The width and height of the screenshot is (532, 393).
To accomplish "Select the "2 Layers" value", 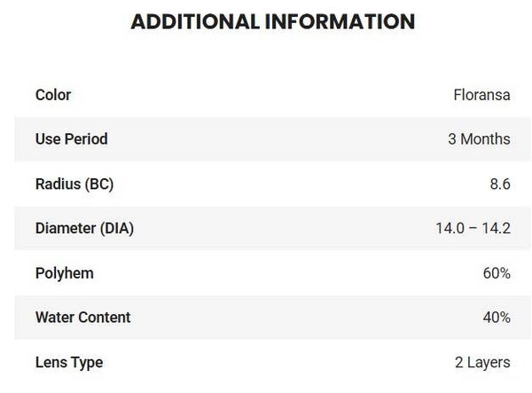I will [x=482, y=362].
